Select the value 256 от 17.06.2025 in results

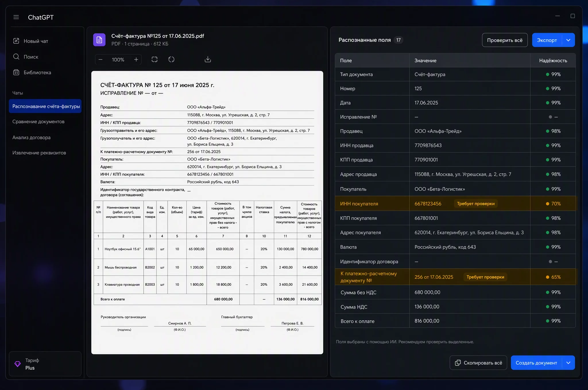(x=434, y=277)
